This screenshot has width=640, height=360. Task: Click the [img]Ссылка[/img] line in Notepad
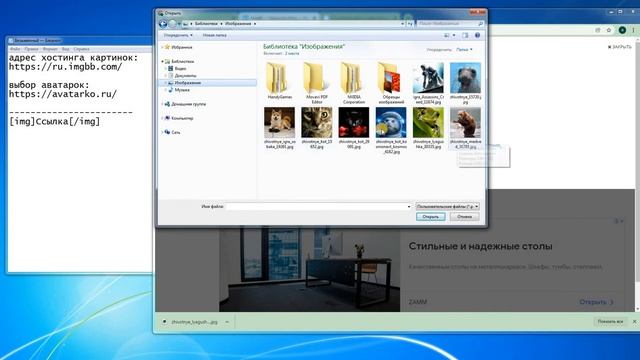click(x=54, y=121)
